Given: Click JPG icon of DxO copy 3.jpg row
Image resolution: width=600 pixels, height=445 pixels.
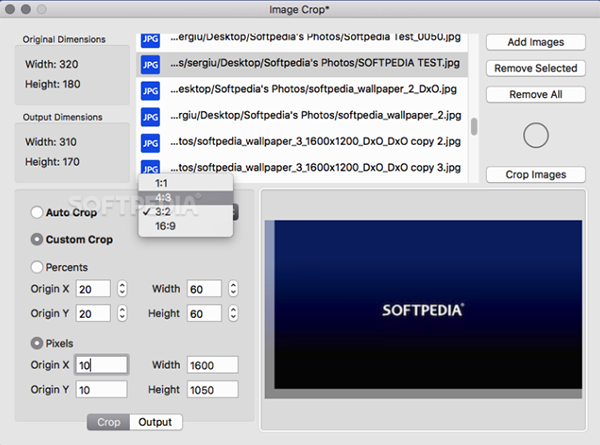Looking at the screenshot, I should coord(150,167).
